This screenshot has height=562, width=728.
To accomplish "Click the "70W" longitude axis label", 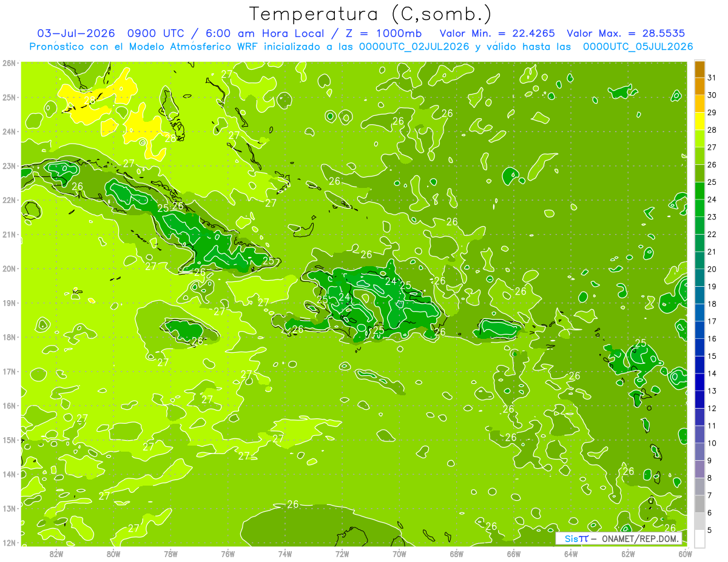I will (399, 554).
